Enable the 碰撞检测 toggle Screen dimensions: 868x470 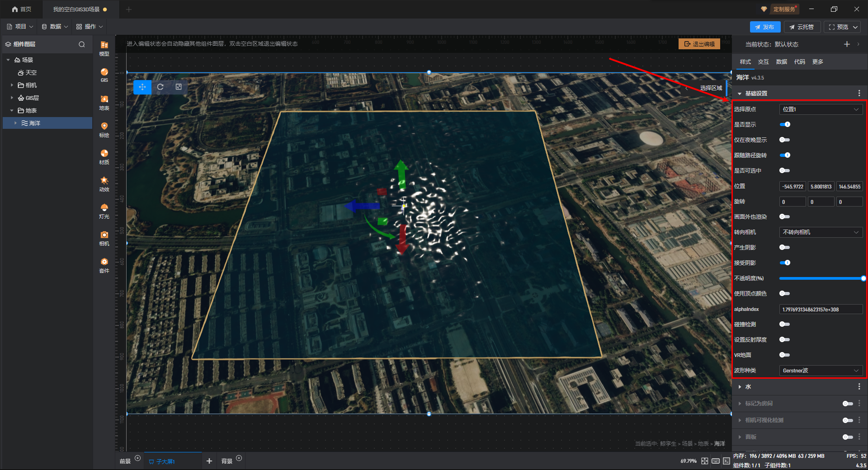pyautogui.click(x=785, y=324)
